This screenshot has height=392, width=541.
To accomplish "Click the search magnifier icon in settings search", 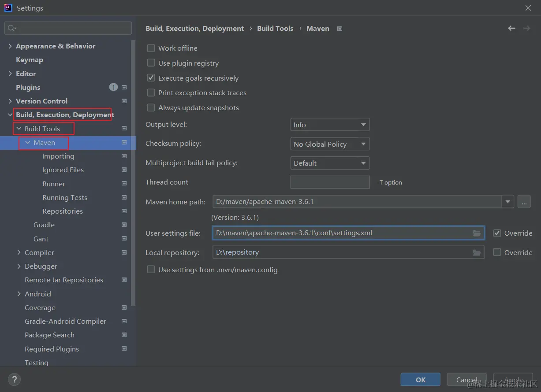I will 11,28.
